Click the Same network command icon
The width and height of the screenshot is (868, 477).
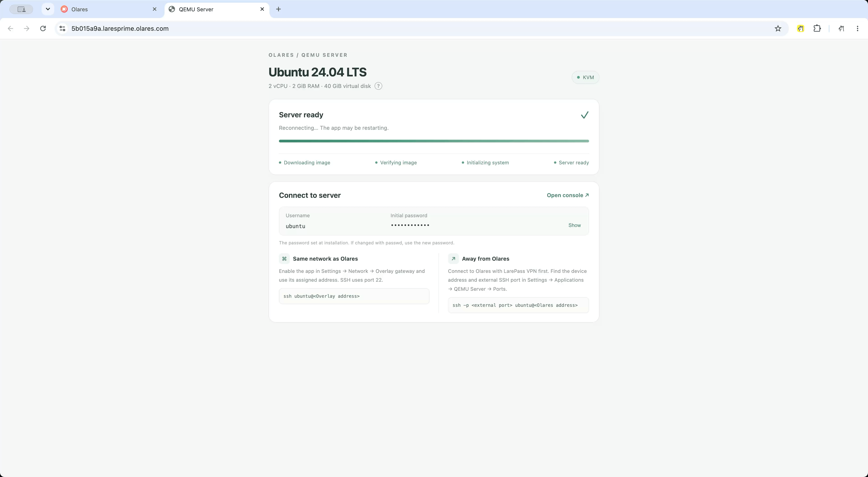(284, 259)
